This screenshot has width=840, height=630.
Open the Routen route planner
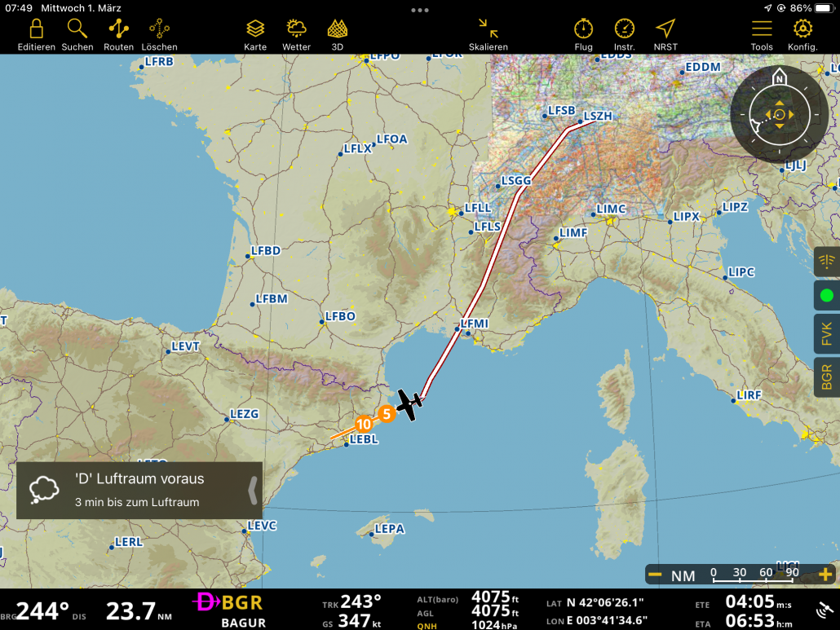(x=119, y=31)
